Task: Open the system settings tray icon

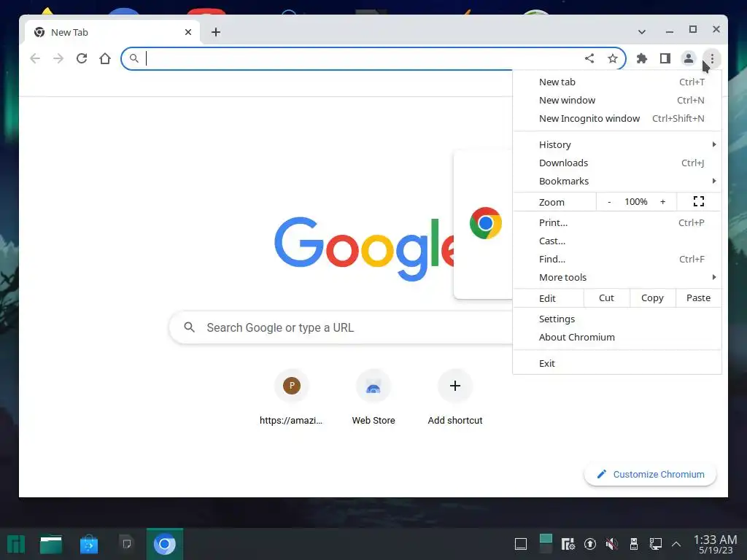Action: coord(568,544)
